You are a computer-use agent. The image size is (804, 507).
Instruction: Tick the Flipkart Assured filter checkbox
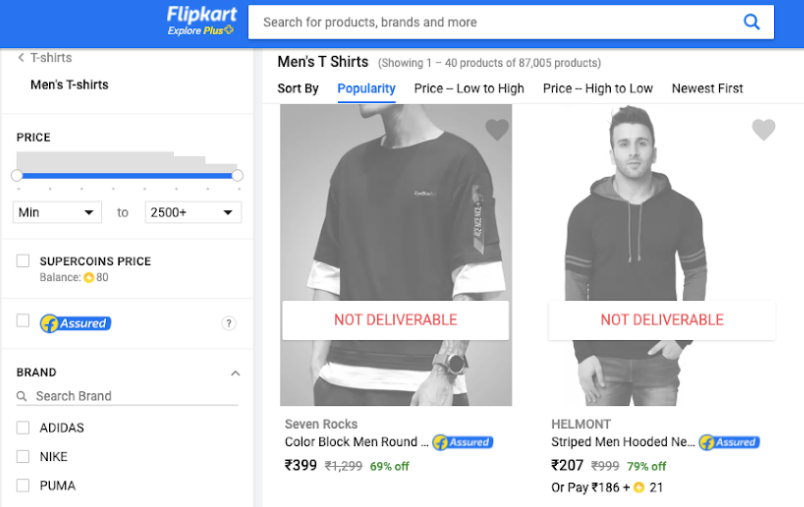click(23, 321)
